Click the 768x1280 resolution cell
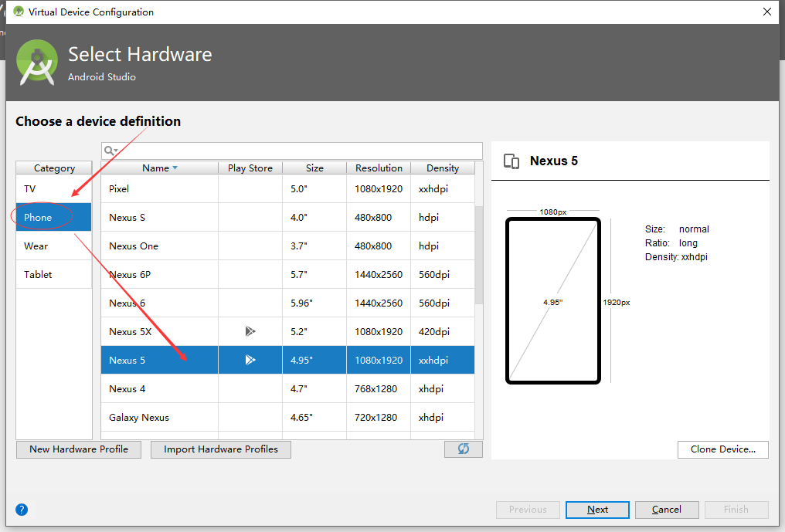The height and width of the screenshot is (532, 785). pyautogui.click(x=379, y=388)
